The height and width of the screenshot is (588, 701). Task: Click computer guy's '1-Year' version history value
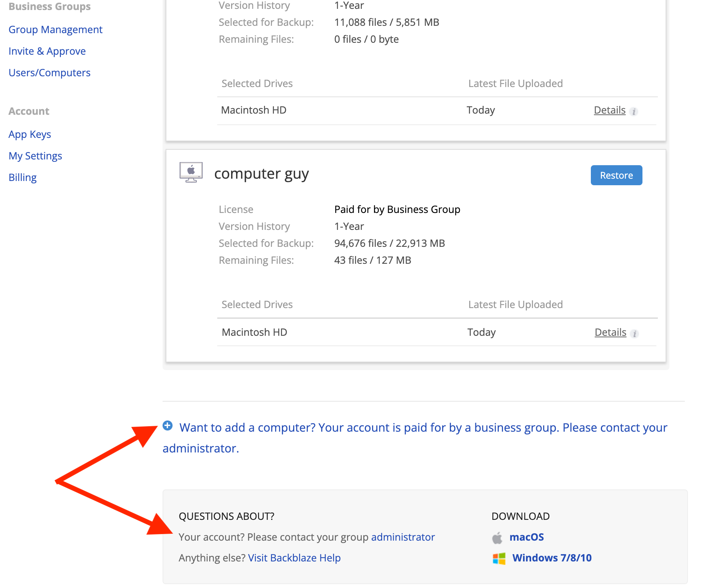pyautogui.click(x=349, y=226)
